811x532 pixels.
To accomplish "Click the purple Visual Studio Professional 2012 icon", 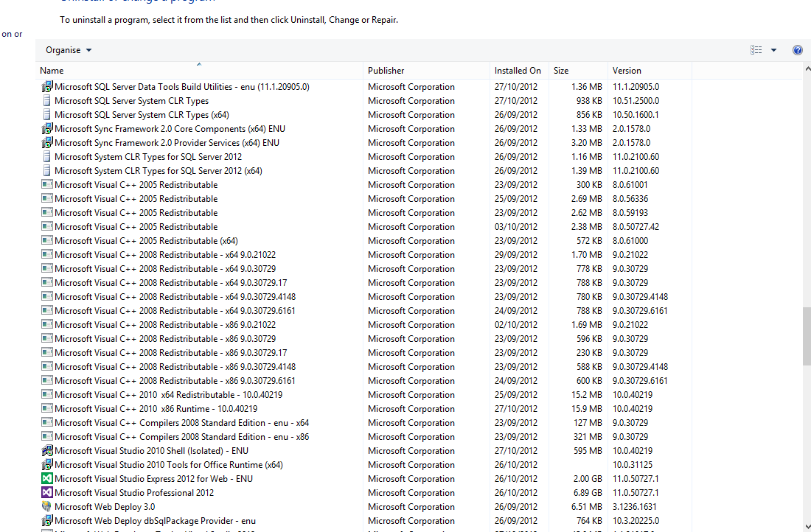I will click(x=47, y=492).
